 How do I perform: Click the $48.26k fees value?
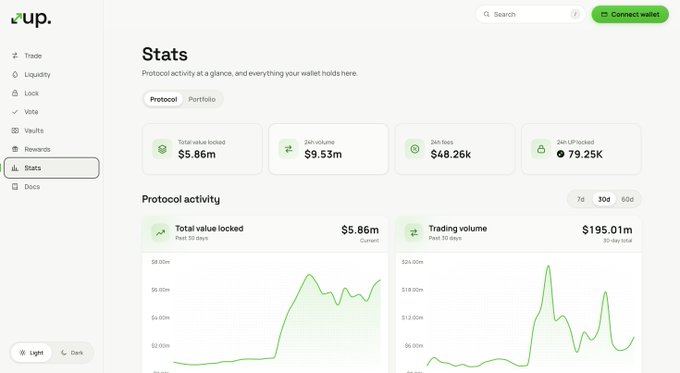[451, 154]
